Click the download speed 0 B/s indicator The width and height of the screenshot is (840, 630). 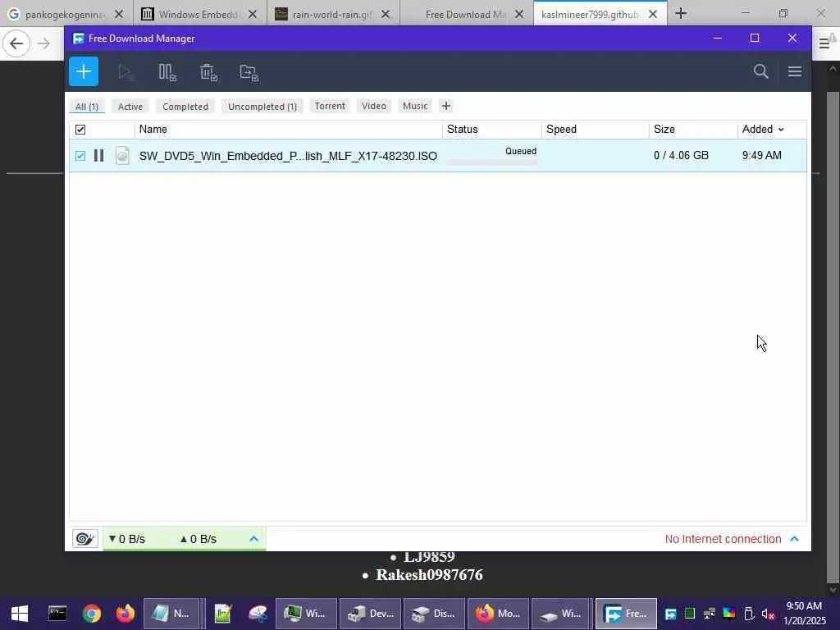[x=127, y=539]
